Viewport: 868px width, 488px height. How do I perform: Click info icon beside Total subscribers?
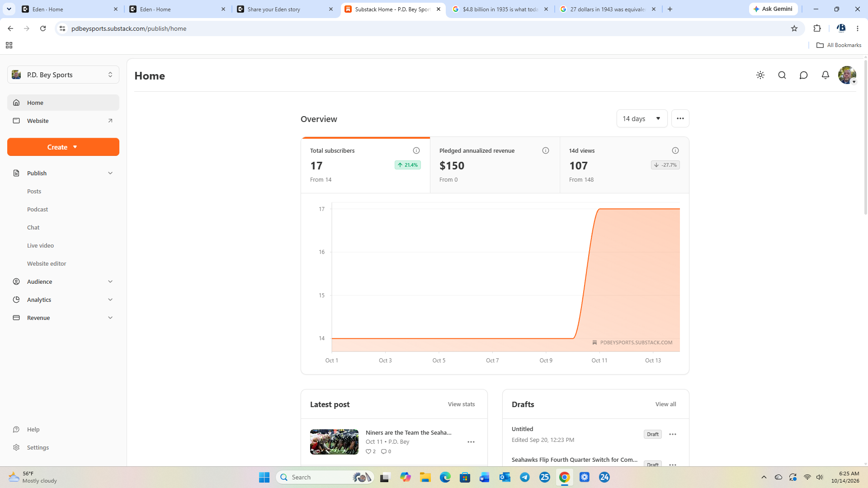[416, 150]
